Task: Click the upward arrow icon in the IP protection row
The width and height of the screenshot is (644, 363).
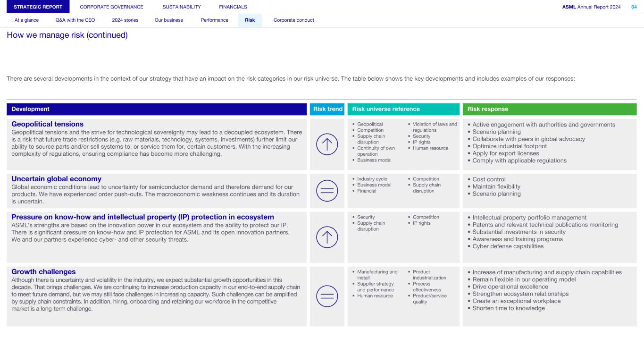Action: [327, 237]
